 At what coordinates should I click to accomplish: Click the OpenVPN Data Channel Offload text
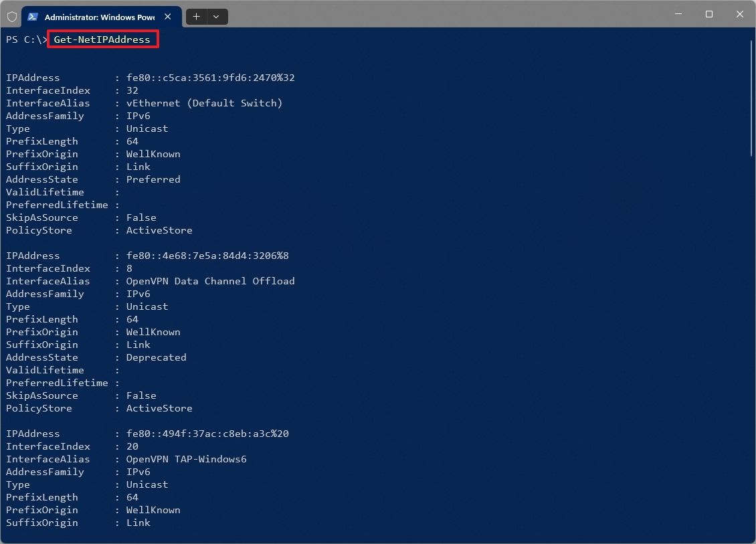[x=211, y=281]
